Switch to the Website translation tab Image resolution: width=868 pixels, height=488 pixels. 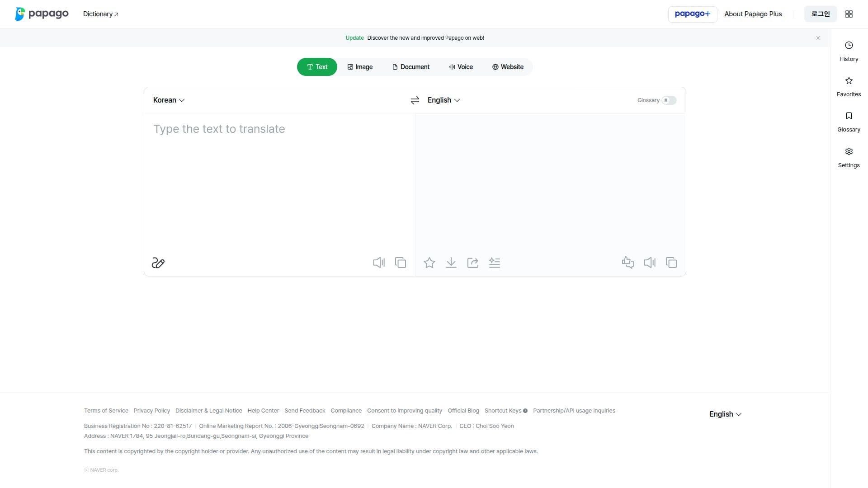click(x=508, y=67)
